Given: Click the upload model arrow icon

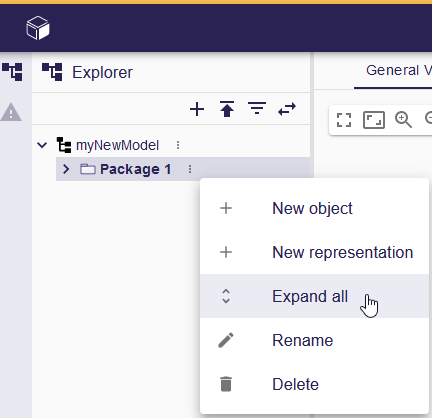Looking at the screenshot, I should pos(227,109).
